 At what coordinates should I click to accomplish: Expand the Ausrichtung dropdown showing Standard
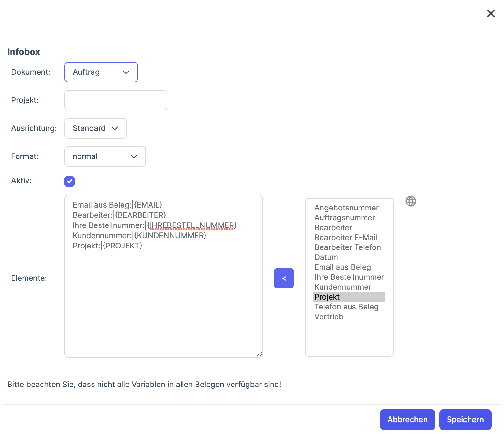(95, 128)
